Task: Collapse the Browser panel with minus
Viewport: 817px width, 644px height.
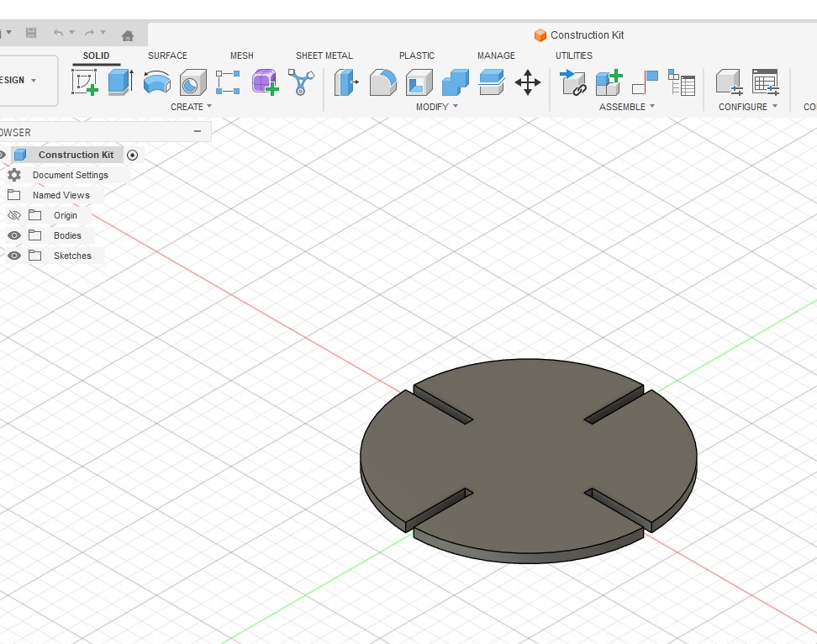Action: click(198, 131)
